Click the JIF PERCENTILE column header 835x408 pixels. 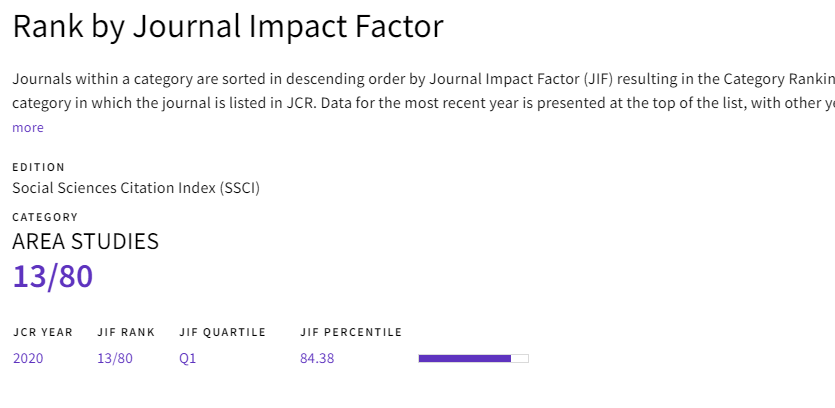[x=351, y=332]
